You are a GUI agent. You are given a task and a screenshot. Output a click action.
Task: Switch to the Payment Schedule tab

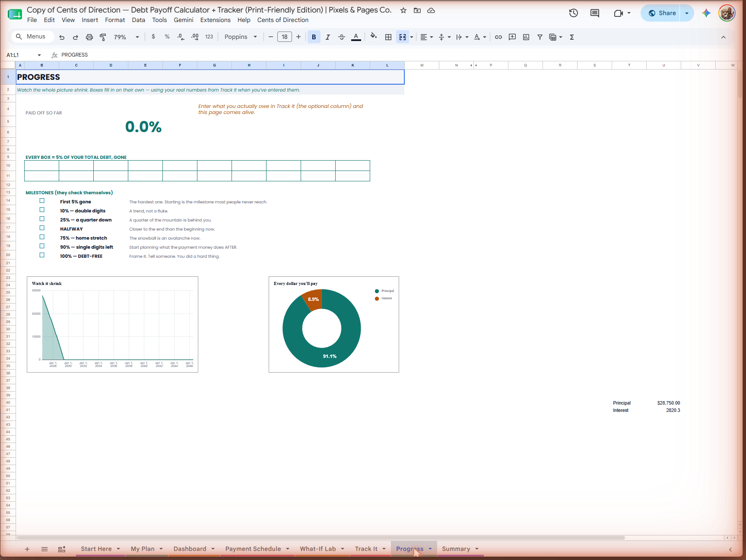click(x=253, y=549)
